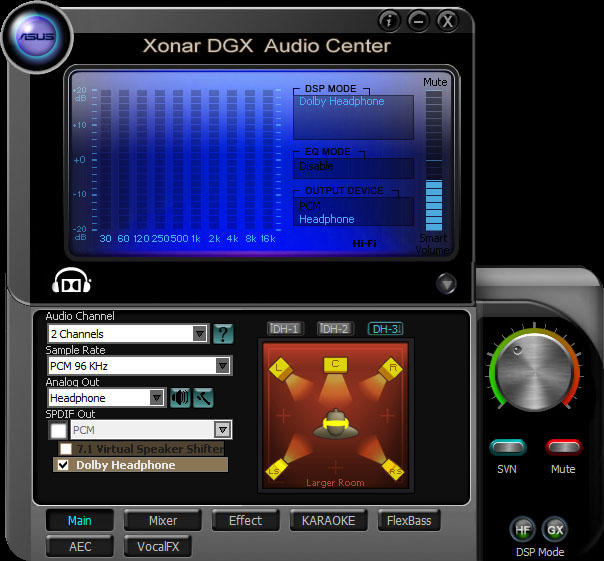Check the SPDIF Out enable checkbox
604x561 pixels.
59,430
